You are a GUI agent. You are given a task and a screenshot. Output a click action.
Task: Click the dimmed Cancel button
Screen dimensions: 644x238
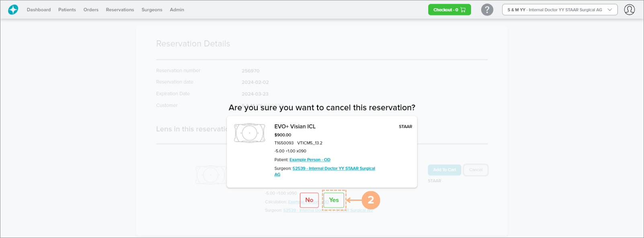[x=476, y=170]
